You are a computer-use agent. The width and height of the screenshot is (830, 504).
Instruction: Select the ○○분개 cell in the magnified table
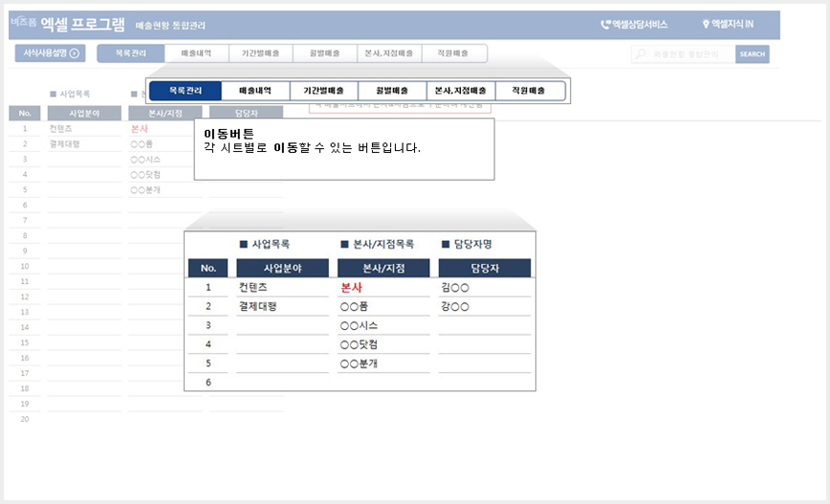(383, 363)
